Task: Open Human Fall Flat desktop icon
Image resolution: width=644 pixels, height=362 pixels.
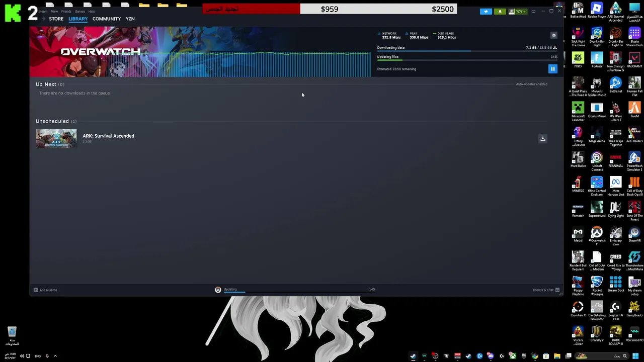Action: point(634,86)
